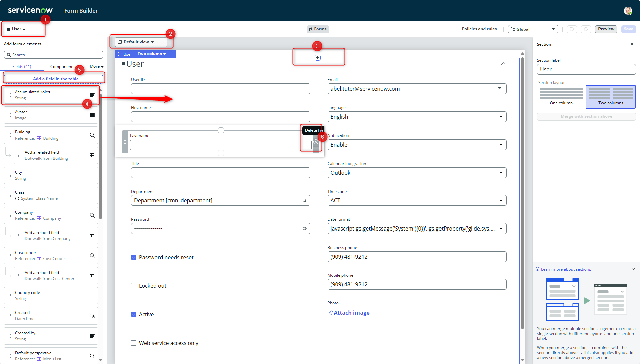Click the Building reference search icon
640x364 pixels.
pyautogui.click(x=92, y=135)
